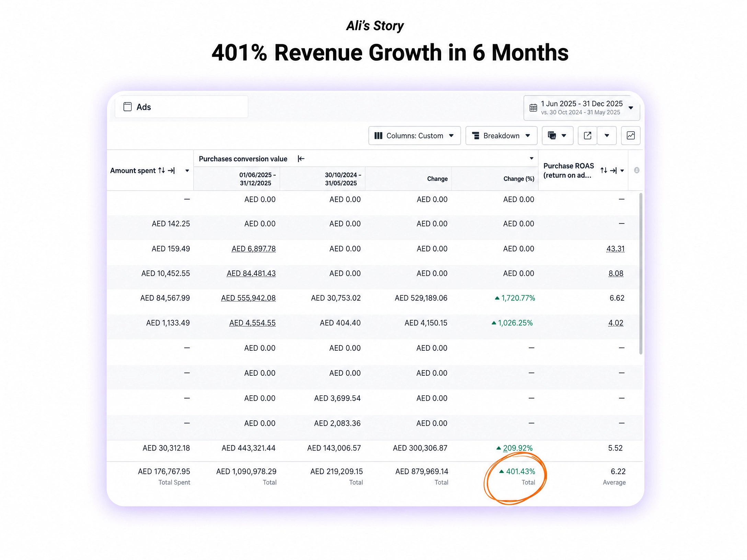Click the AED 4,150.15 change cell
This screenshot has height=560, width=747.
(426, 323)
